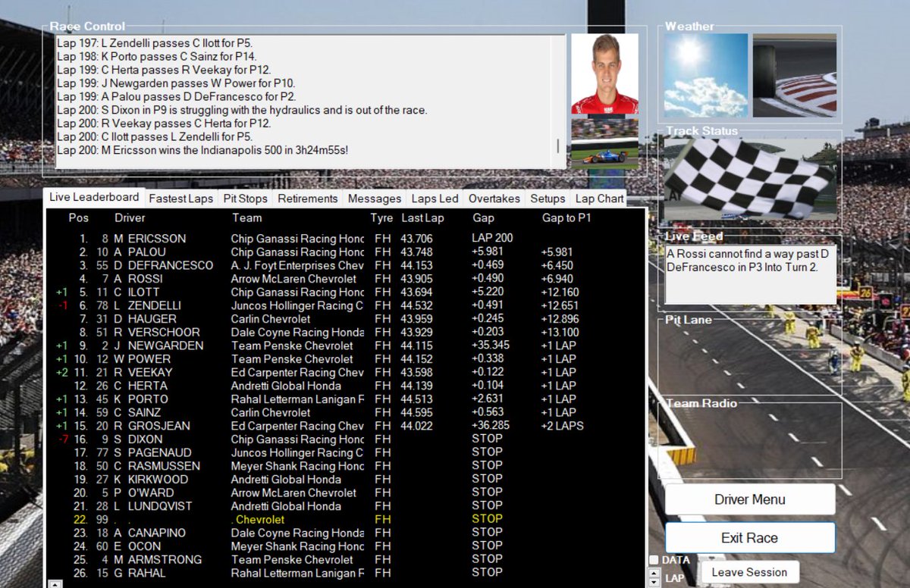Select DEFRANCESCO in the leaderboard
910x588 pixels.
coord(345,266)
